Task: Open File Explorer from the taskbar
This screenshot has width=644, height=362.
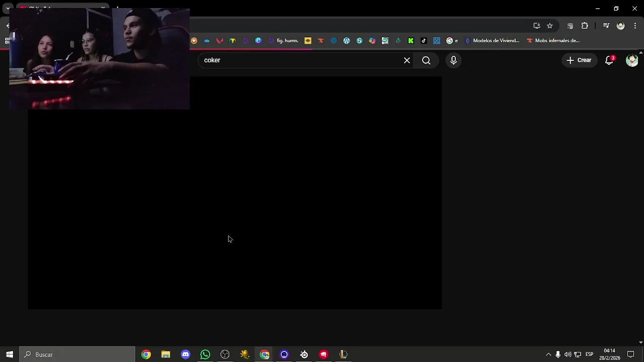Action: pos(166,354)
